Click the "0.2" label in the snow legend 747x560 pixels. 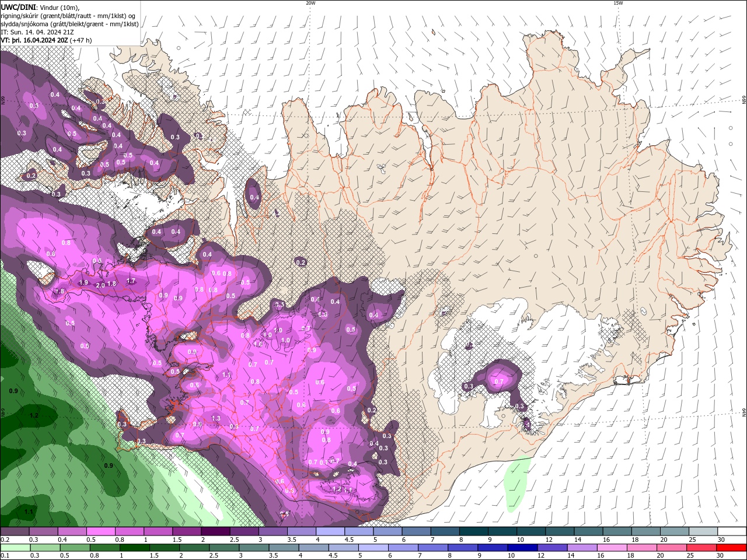click(5, 540)
